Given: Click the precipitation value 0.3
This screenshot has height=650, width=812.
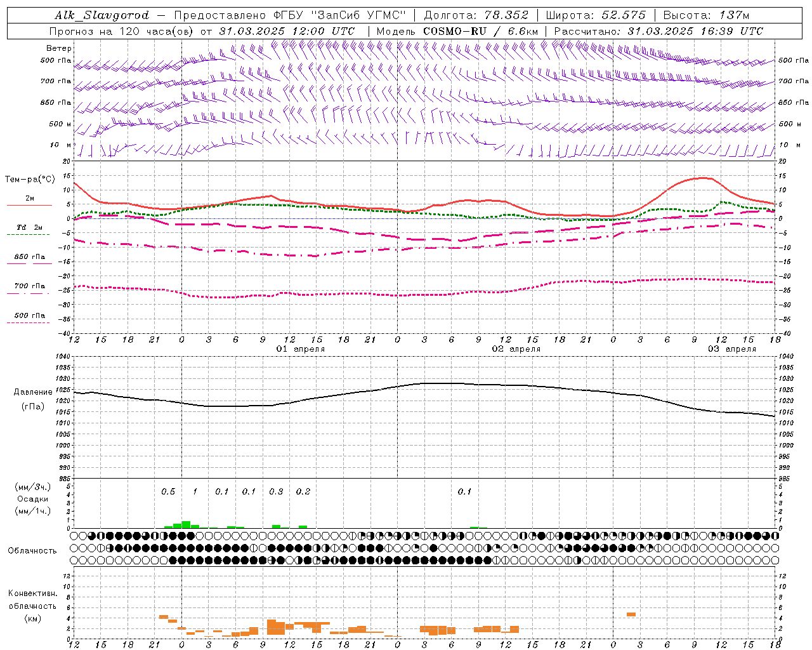Looking at the screenshot, I should click(x=276, y=492).
